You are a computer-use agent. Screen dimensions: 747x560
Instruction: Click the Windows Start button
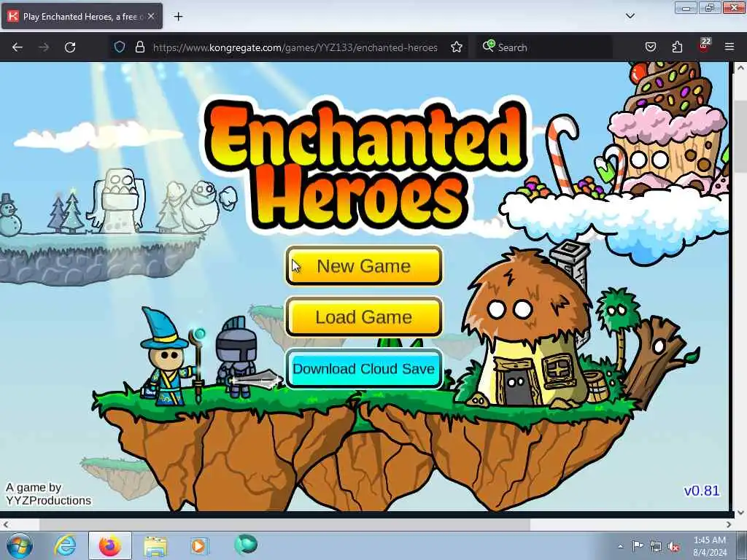[x=19, y=545]
